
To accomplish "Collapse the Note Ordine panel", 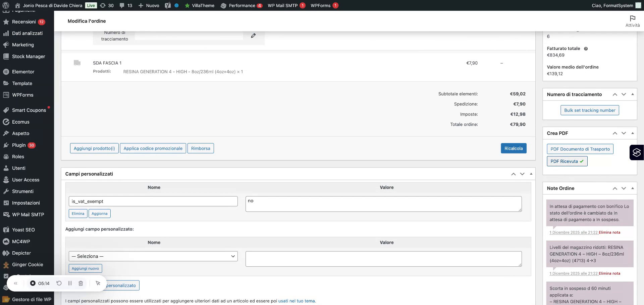I will tap(633, 188).
